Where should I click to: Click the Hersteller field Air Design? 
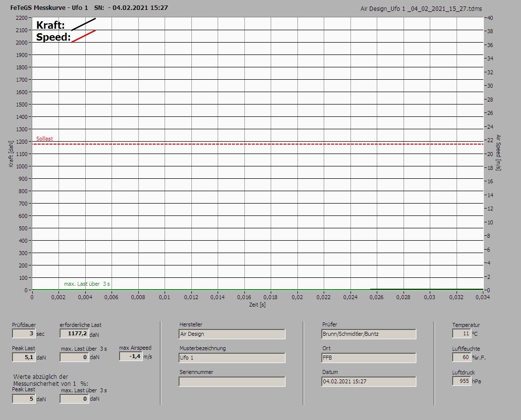pyautogui.click(x=232, y=334)
